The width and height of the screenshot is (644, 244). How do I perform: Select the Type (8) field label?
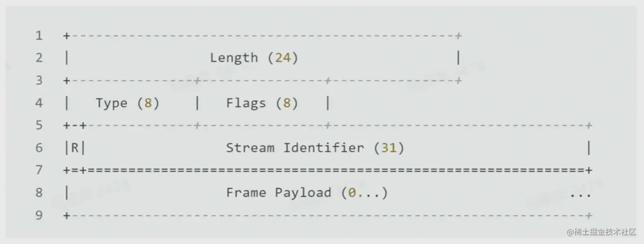coord(128,103)
